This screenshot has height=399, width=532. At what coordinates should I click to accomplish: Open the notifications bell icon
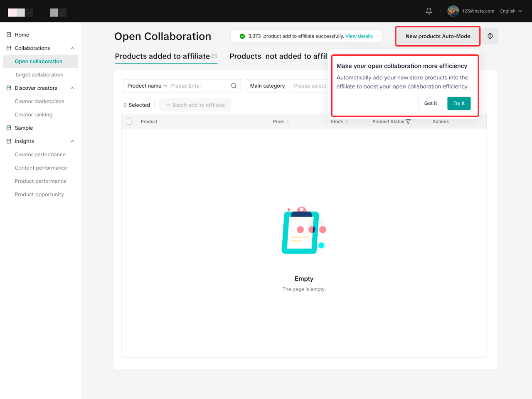tap(429, 11)
